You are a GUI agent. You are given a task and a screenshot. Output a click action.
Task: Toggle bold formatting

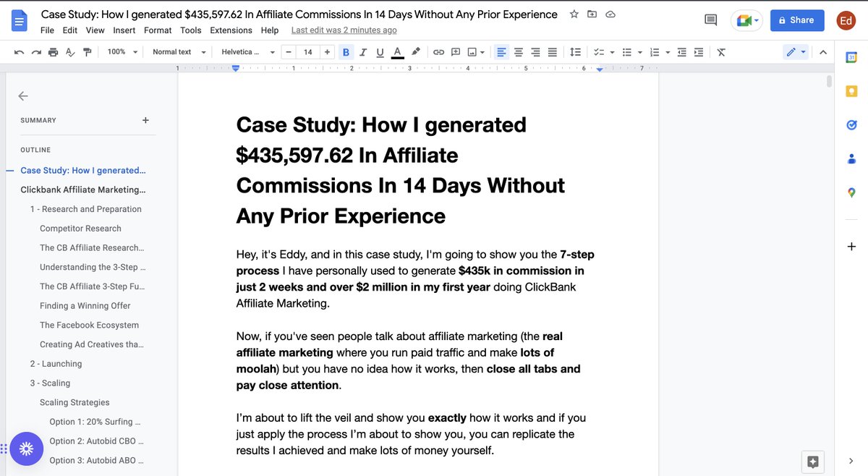click(346, 51)
